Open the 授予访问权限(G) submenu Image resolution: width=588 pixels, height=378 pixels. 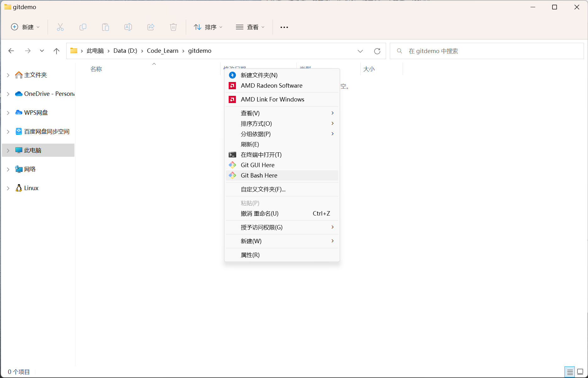pyautogui.click(x=282, y=227)
